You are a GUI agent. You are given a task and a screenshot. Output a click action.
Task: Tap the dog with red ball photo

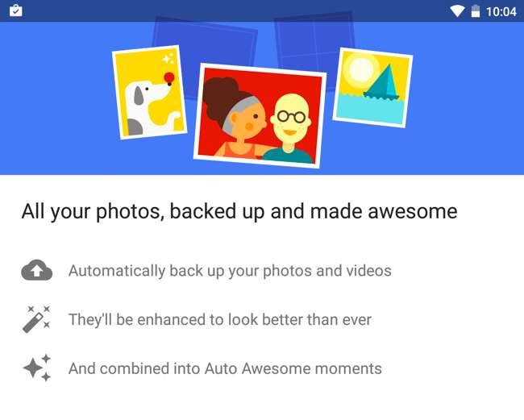click(x=149, y=92)
